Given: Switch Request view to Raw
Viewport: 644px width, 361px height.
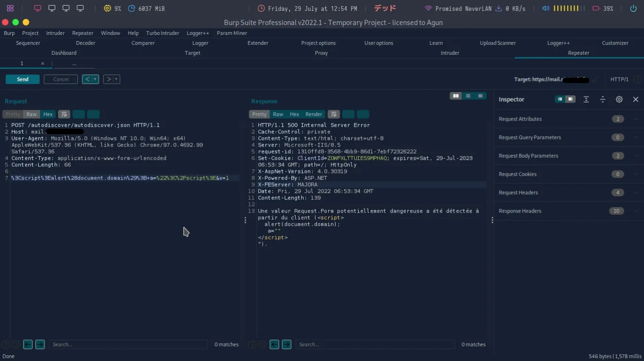Looking at the screenshot, I should pyautogui.click(x=32, y=114).
